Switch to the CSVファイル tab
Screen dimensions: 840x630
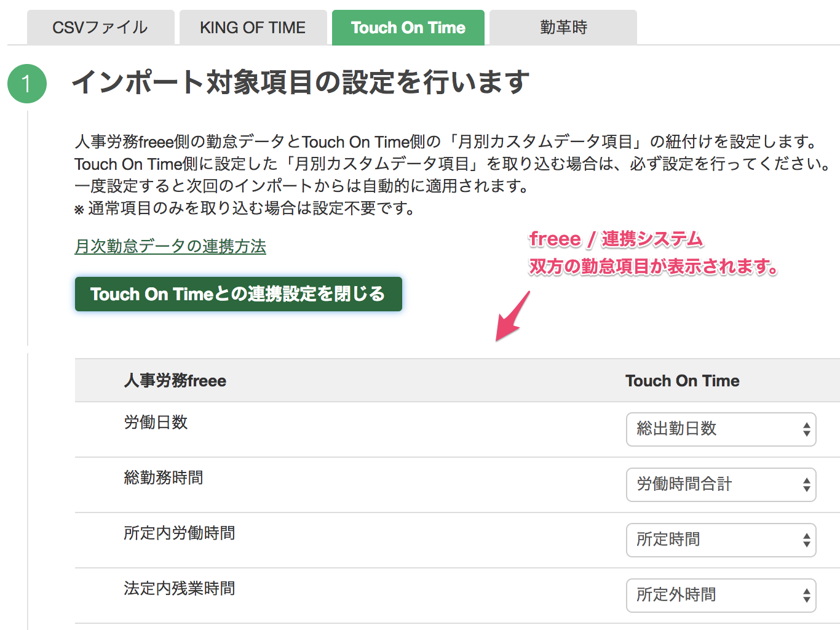point(100,27)
